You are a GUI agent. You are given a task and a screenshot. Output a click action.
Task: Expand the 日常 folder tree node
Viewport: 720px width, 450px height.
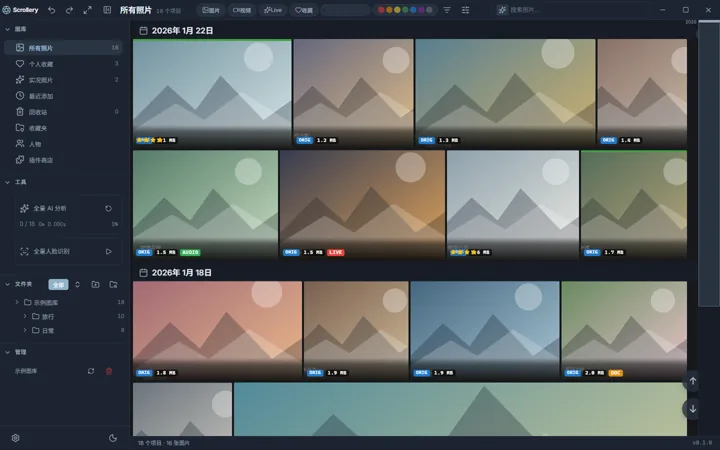[x=25, y=330]
